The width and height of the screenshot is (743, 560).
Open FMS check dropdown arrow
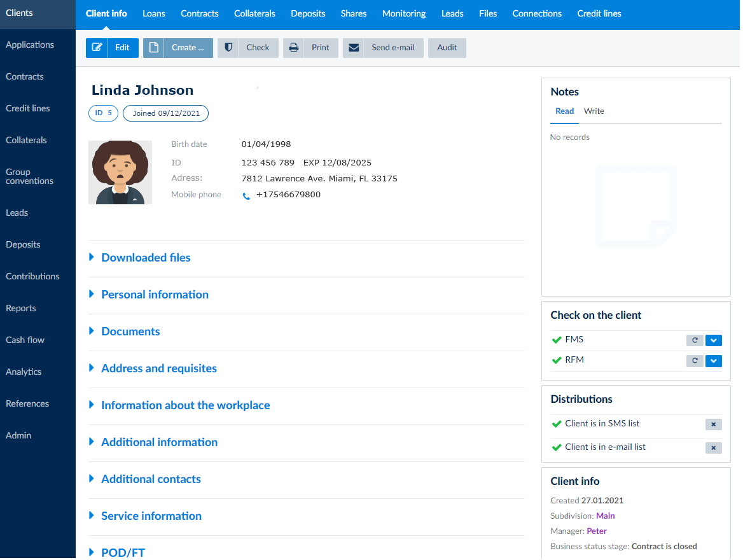click(x=714, y=341)
